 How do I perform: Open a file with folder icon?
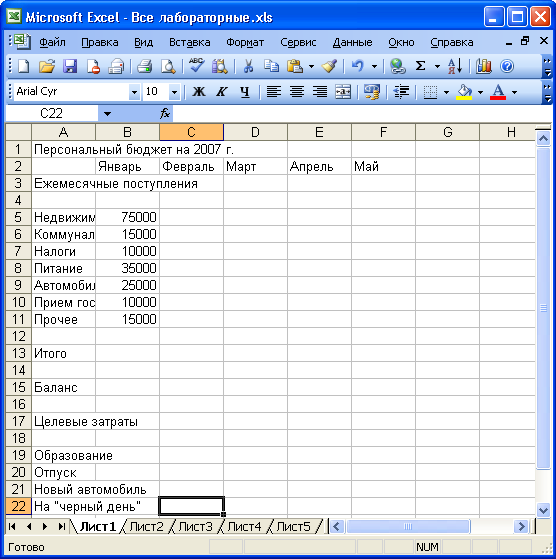(x=47, y=66)
